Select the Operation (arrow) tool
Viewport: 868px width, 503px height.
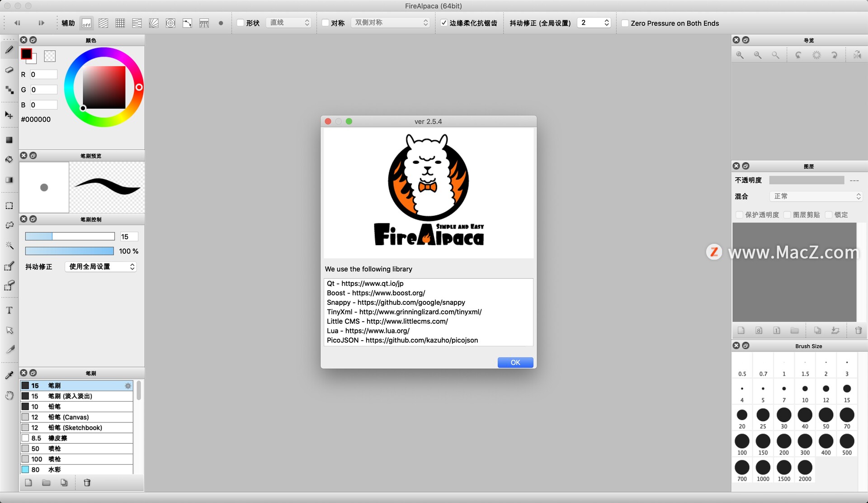point(9,330)
